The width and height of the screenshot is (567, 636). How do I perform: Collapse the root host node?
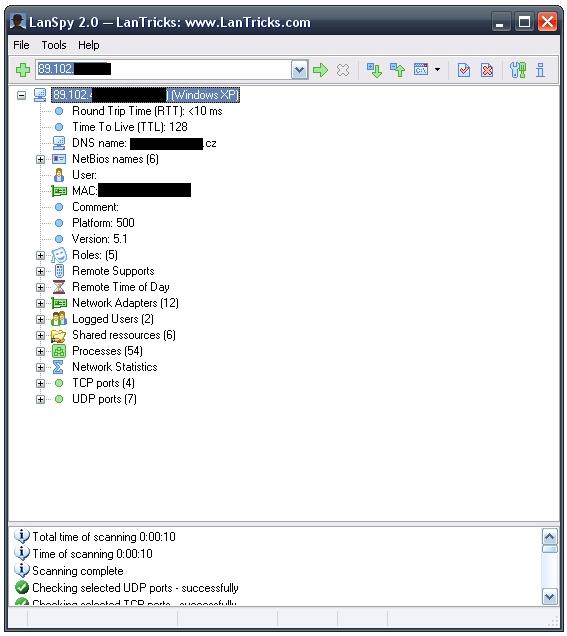(x=21, y=95)
